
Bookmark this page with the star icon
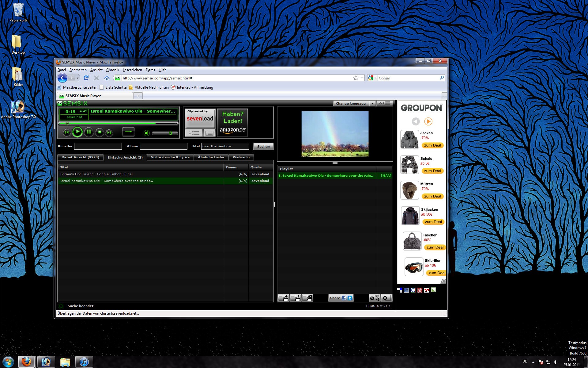point(356,78)
